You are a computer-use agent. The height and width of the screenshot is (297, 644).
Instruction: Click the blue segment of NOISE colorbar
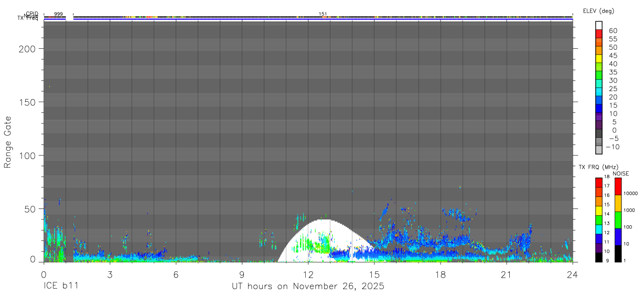tap(617, 237)
